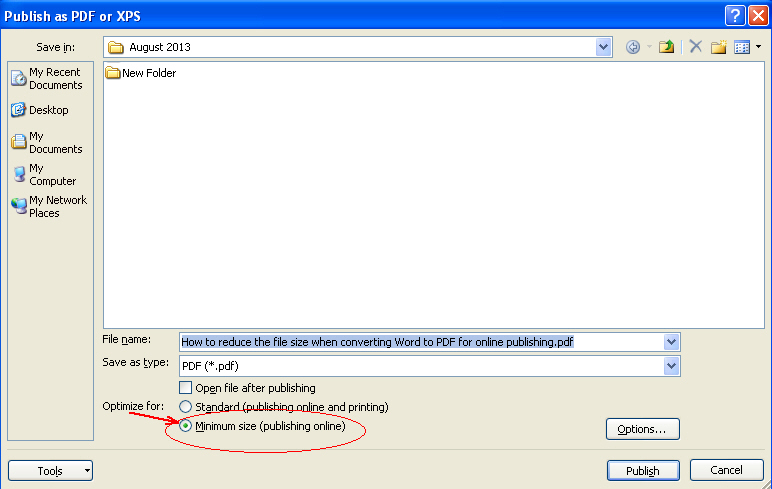Expand the Save in folder dropdown
772x489 pixels.
click(604, 47)
